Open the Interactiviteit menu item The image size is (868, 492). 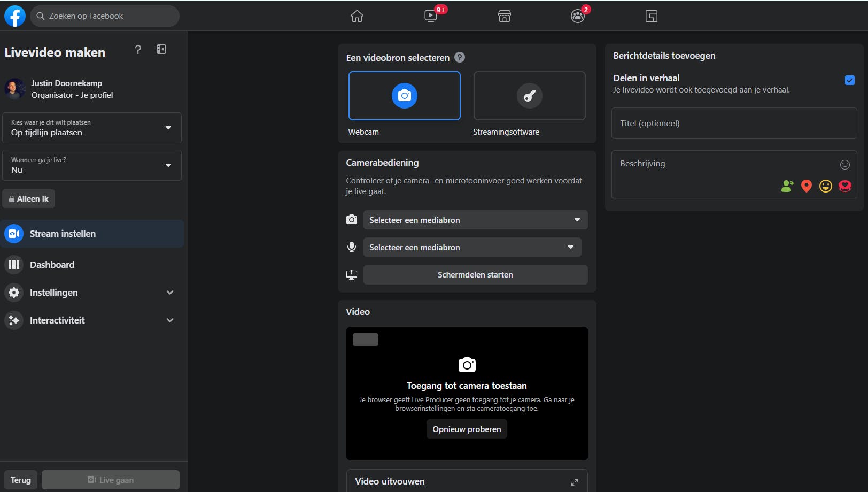point(92,320)
